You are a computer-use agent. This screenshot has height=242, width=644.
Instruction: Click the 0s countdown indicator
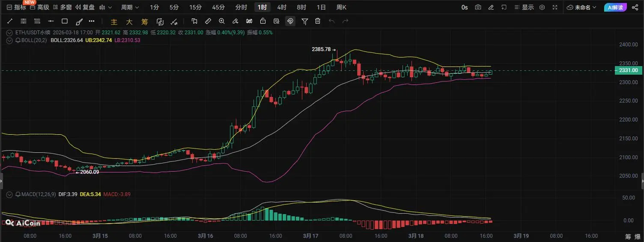coord(465,7)
